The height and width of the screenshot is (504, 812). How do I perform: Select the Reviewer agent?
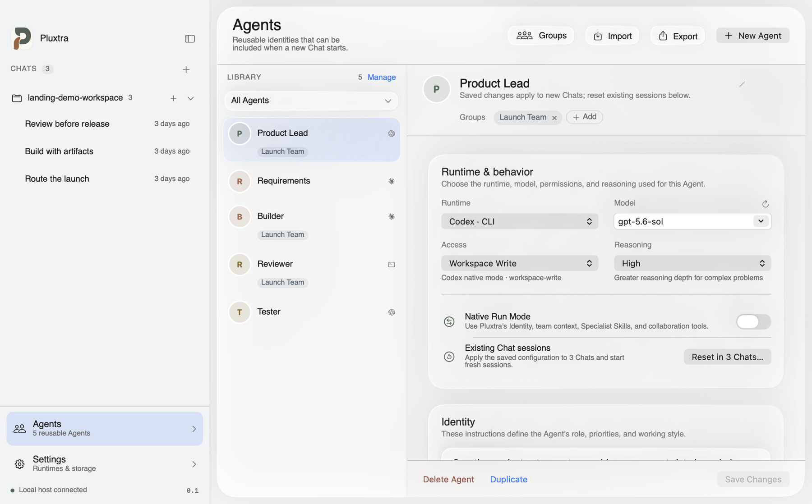[x=312, y=271]
